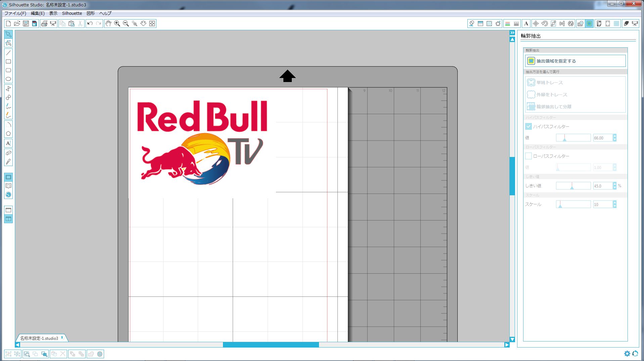644x361 pixels.
Task: Select the text tool in left sidebar
Action: click(x=8, y=143)
